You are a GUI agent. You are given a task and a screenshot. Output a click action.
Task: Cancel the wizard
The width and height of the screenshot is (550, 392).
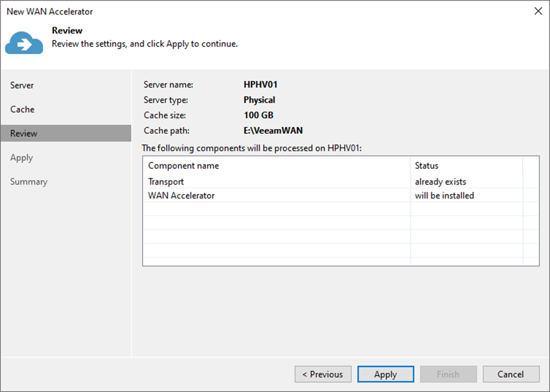[x=511, y=374]
